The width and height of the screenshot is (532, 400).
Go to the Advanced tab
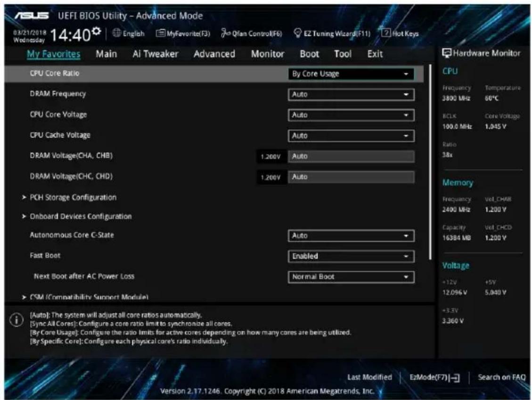coord(214,54)
